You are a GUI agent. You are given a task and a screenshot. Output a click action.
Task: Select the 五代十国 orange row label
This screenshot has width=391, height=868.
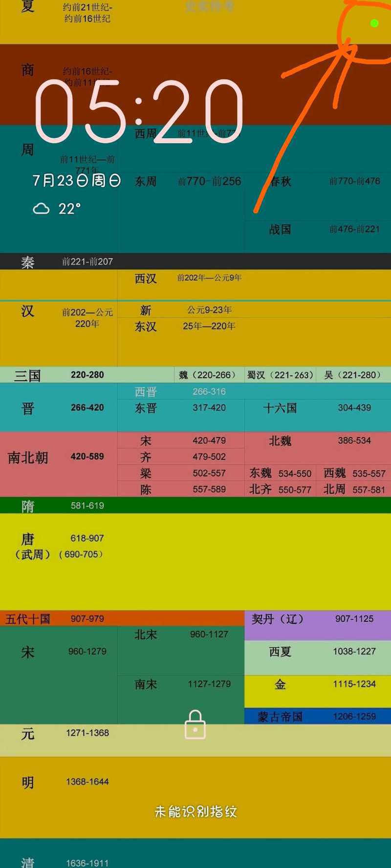(x=28, y=619)
